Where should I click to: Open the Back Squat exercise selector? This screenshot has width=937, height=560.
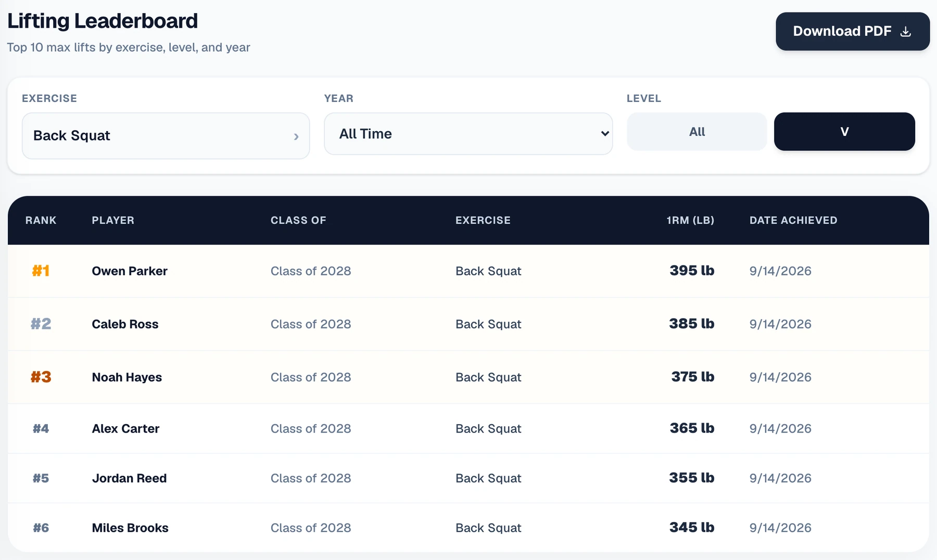coord(166,136)
